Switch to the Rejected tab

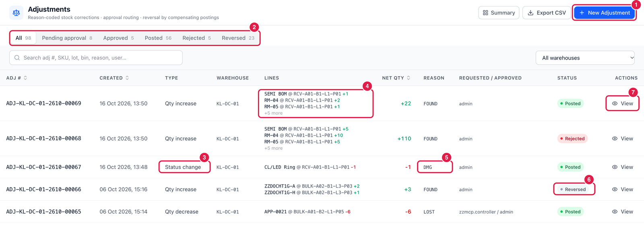pyautogui.click(x=196, y=38)
